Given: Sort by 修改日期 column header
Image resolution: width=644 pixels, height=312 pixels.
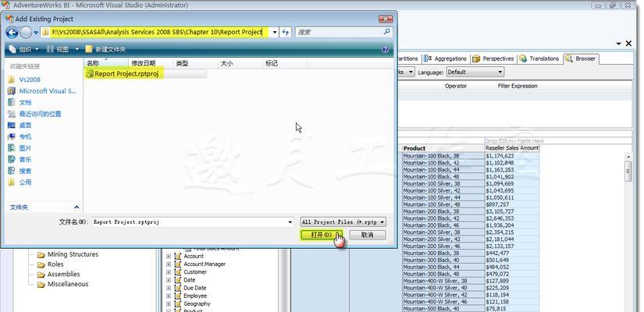Looking at the screenshot, I should [x=150, y=63].
